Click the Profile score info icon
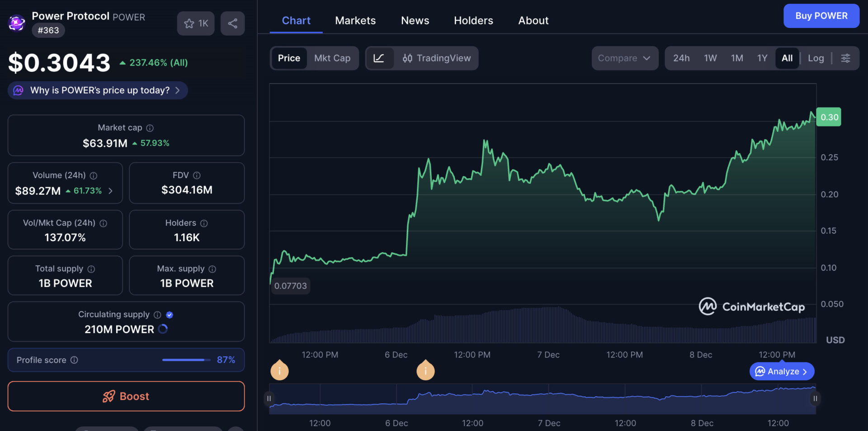 point(75,360)
